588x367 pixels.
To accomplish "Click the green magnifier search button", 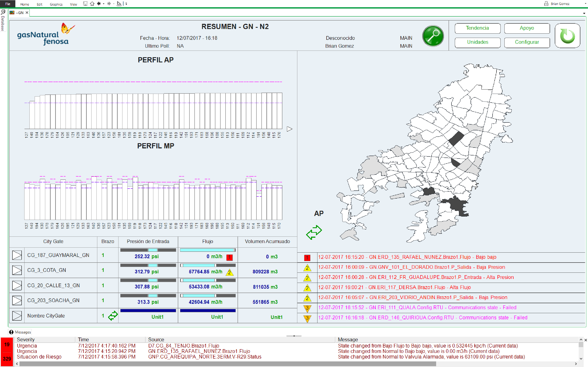I will coord(433,36).
